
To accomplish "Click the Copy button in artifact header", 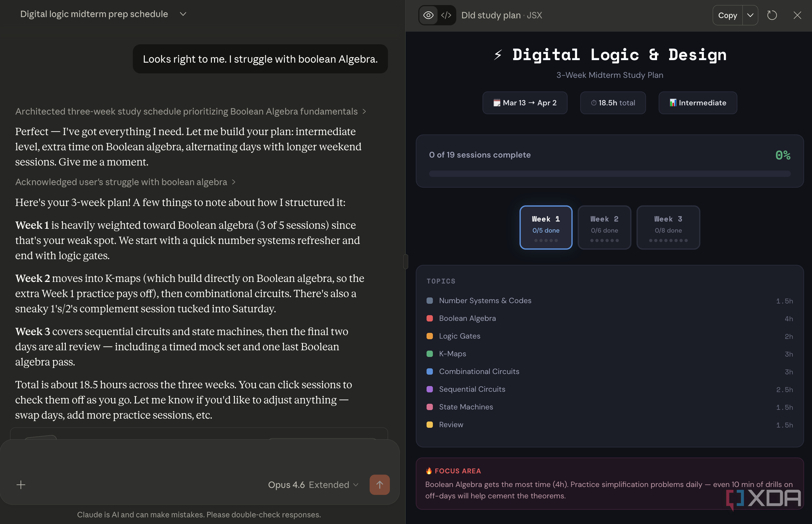I will tap(728, 15).
